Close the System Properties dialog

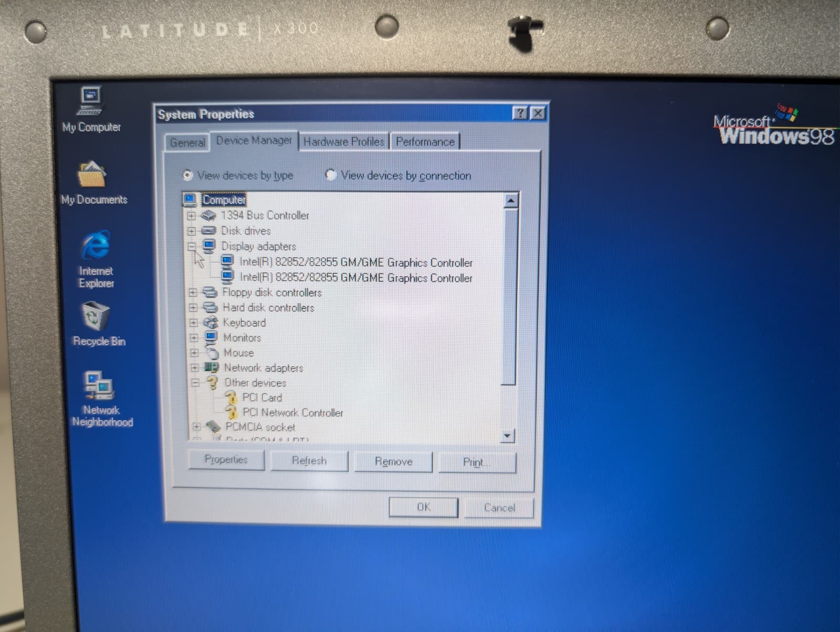[x=538, y=113]
